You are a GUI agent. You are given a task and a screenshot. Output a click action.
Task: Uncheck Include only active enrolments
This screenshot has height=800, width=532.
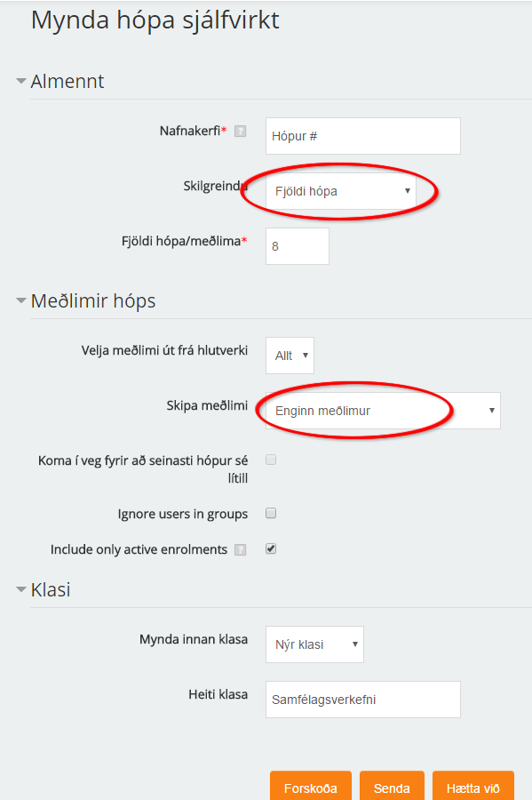click(269, 548)
